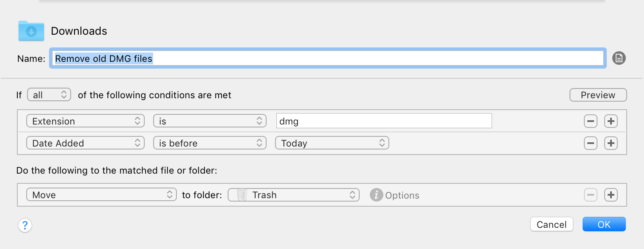Change the 'is before' operator dropdown
This screenshot has width=644, height=249.
click(x=209, y=143)
